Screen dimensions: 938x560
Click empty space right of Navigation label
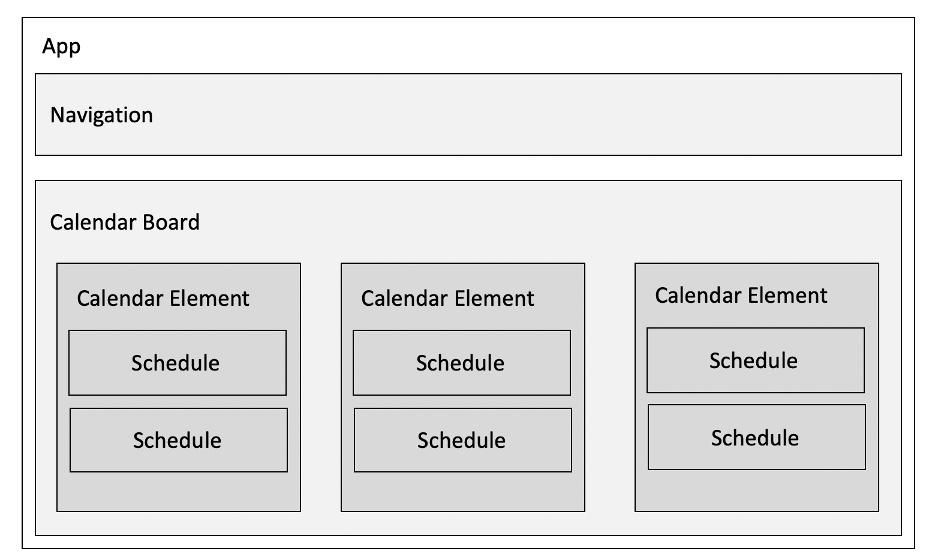click(x=528, y=115)
